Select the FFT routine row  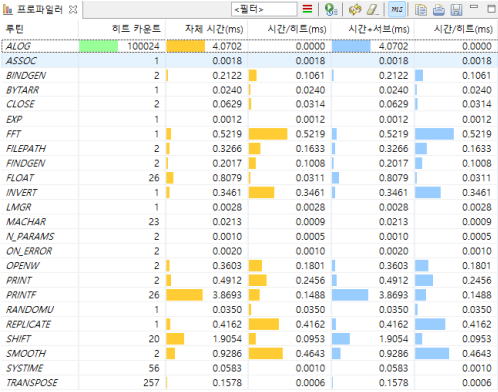click(x=249, y=134)
